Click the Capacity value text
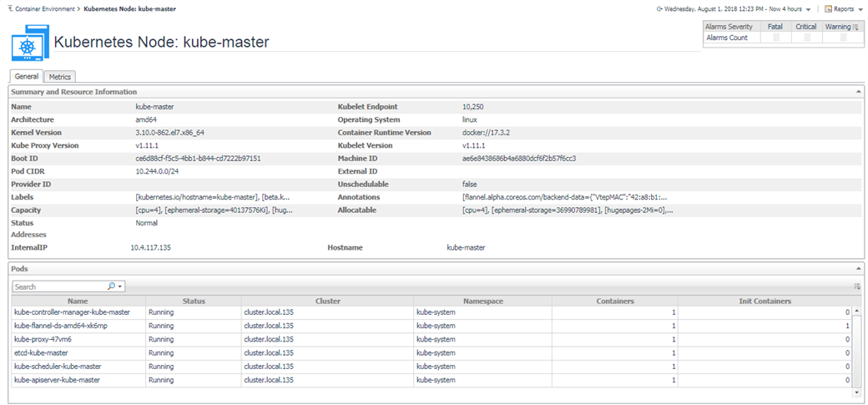 click(214, 210)
